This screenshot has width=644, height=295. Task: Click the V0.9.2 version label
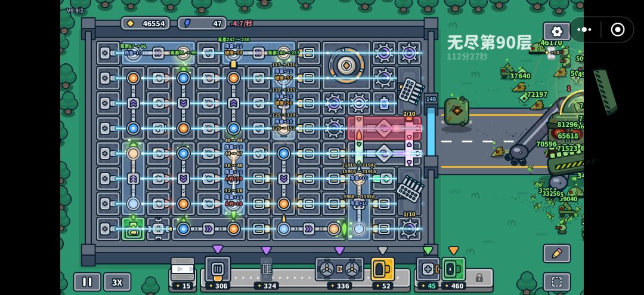[x=75, y=10]
